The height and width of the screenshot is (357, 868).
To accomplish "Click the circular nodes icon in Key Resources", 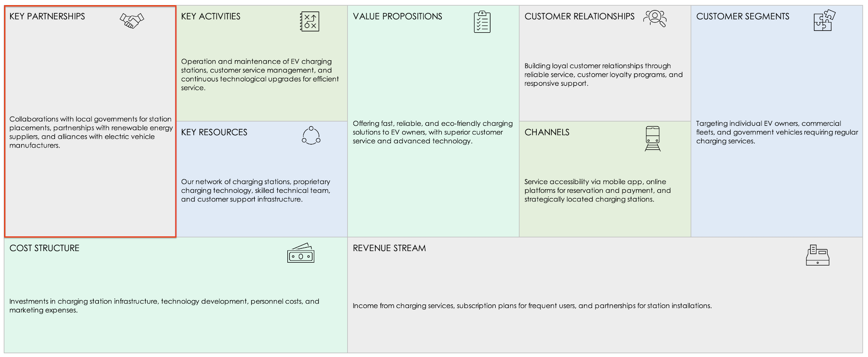I will (311, 135).
